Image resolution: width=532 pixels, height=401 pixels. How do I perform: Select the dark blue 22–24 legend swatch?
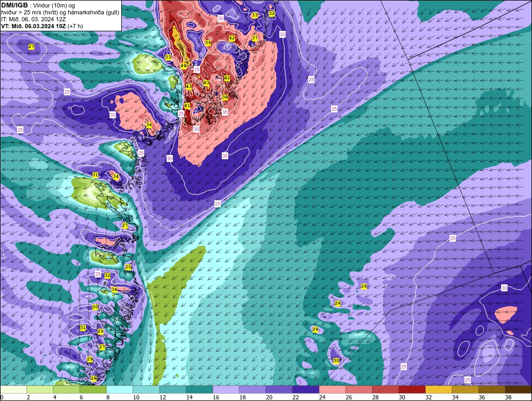coord(306,389)
